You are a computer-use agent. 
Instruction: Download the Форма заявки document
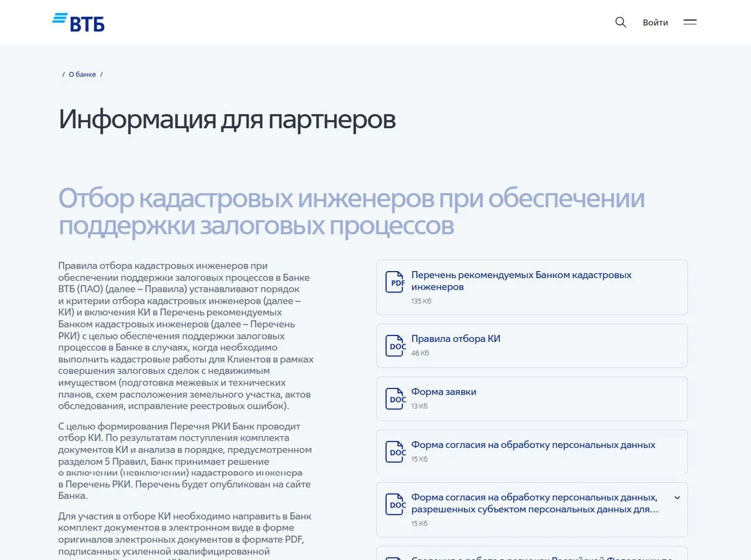[532, 399]
